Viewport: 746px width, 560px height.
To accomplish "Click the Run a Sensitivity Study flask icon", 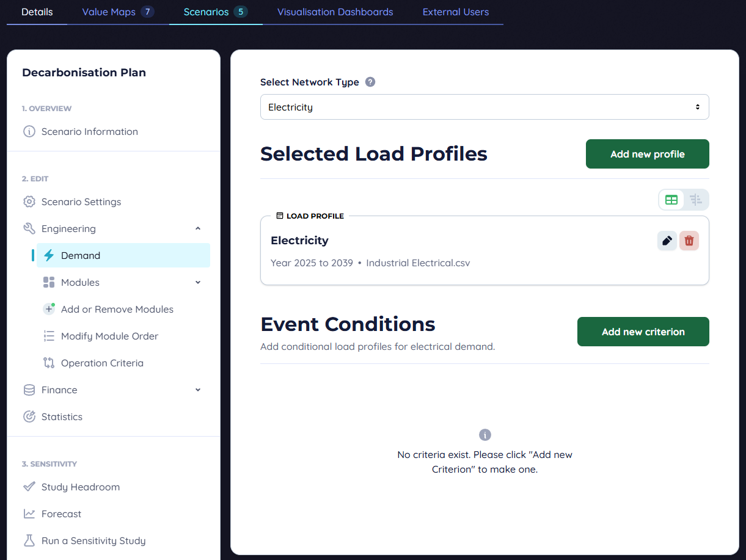I will pyautogui.click(x=29, y=540).
